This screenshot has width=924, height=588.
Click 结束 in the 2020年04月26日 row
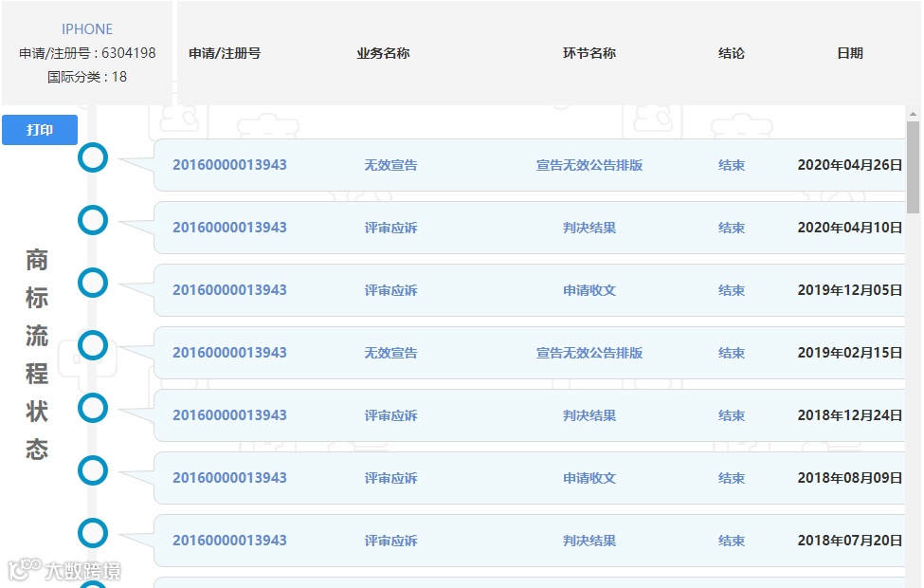(732, 165)
